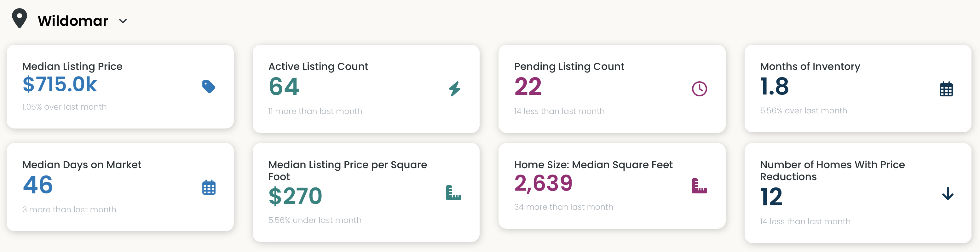Expand the Wildomar city dropdown chevron
The image size is (980, 252).
[x=123, y=21]
